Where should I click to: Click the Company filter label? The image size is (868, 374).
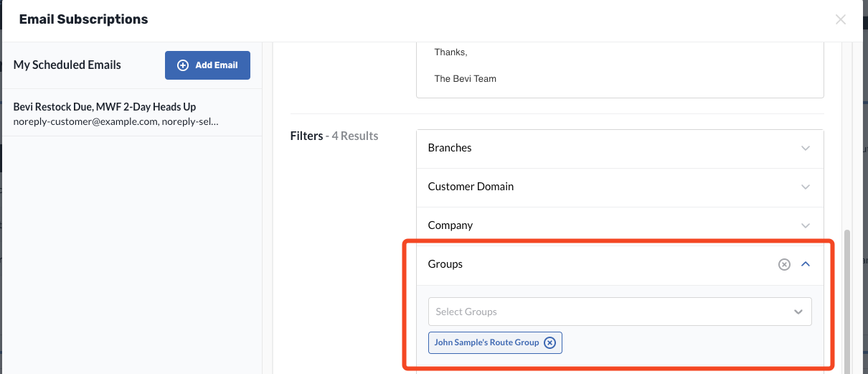click(450, 225)
